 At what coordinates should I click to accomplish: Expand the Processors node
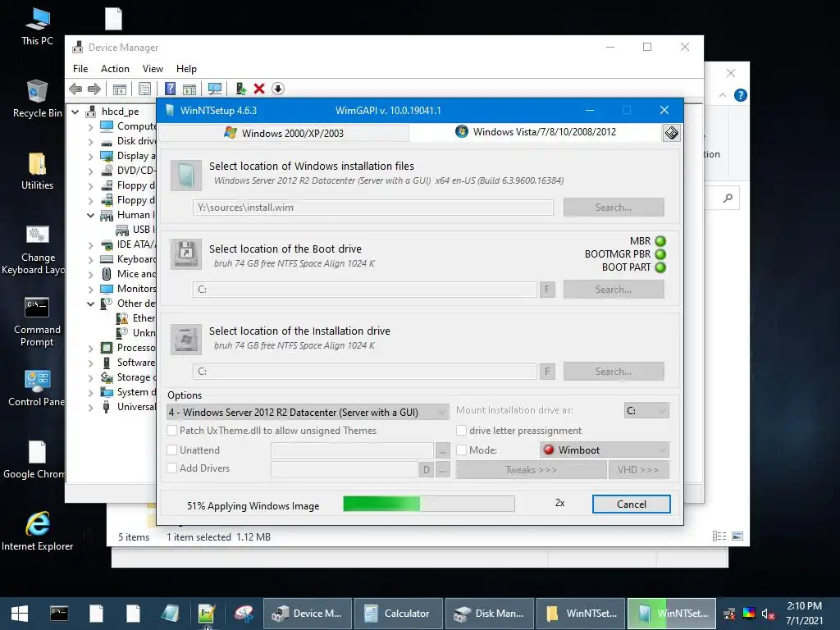(90, 348)
